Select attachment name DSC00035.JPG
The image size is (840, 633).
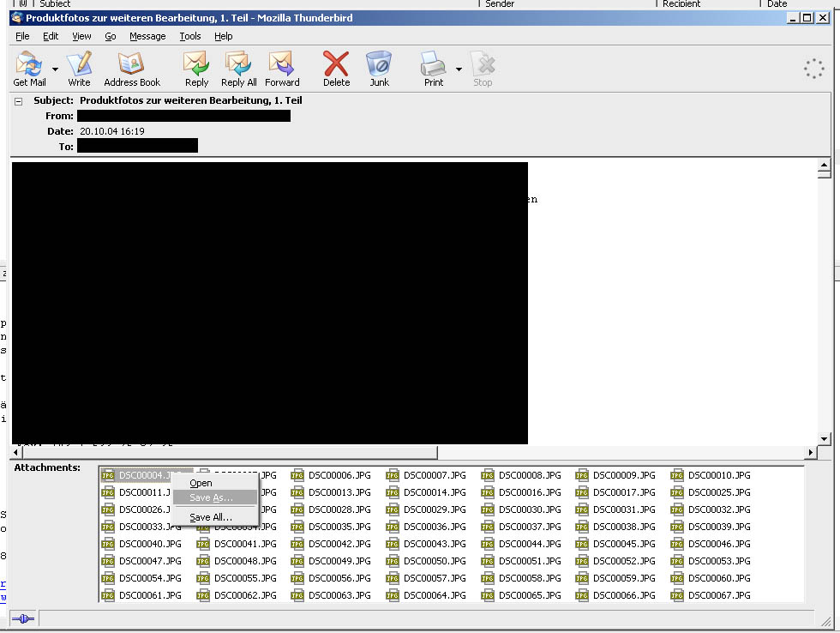339,527
